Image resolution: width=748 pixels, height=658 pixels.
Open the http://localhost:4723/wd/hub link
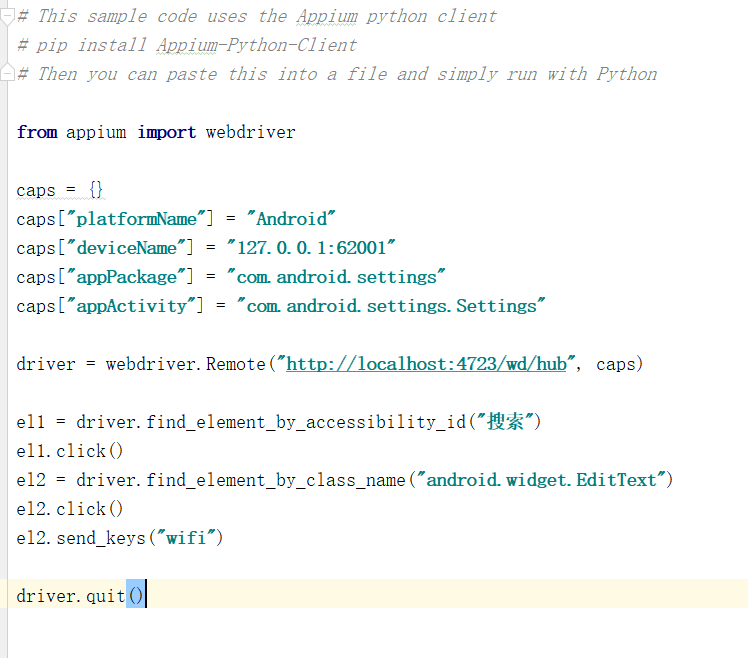coord(426,364)
